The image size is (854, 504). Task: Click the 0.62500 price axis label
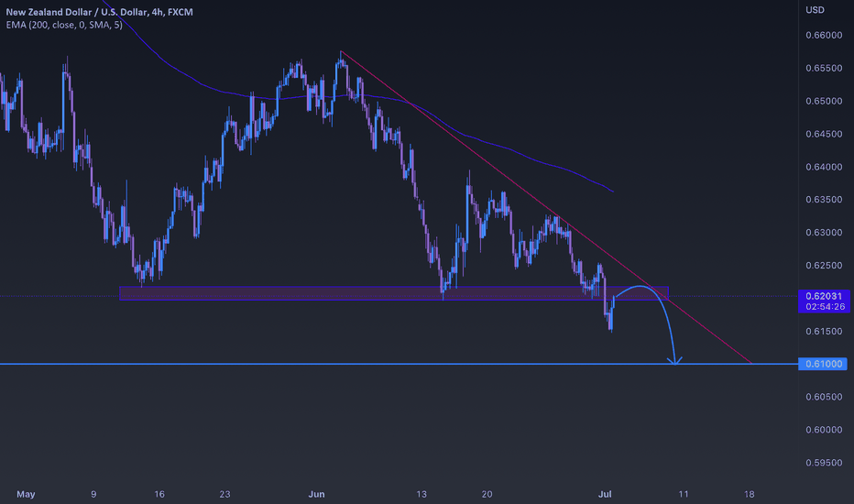tap(824, 266)
